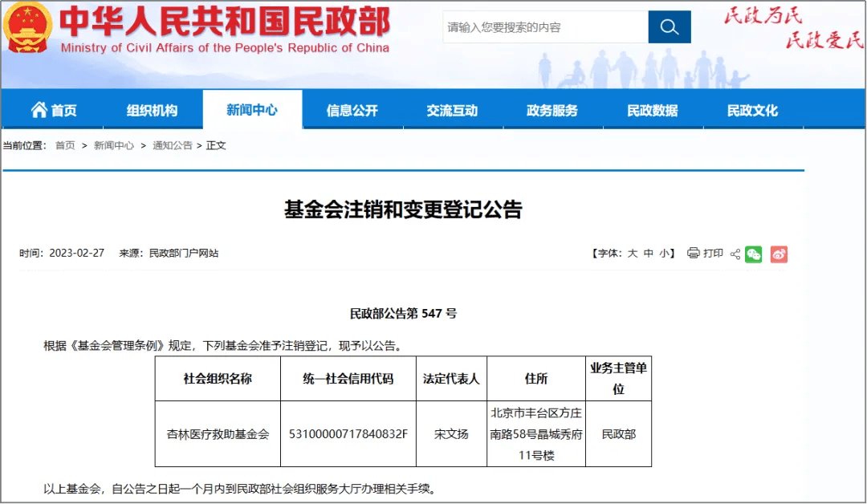Click inside the search input field

pos(538,26)
